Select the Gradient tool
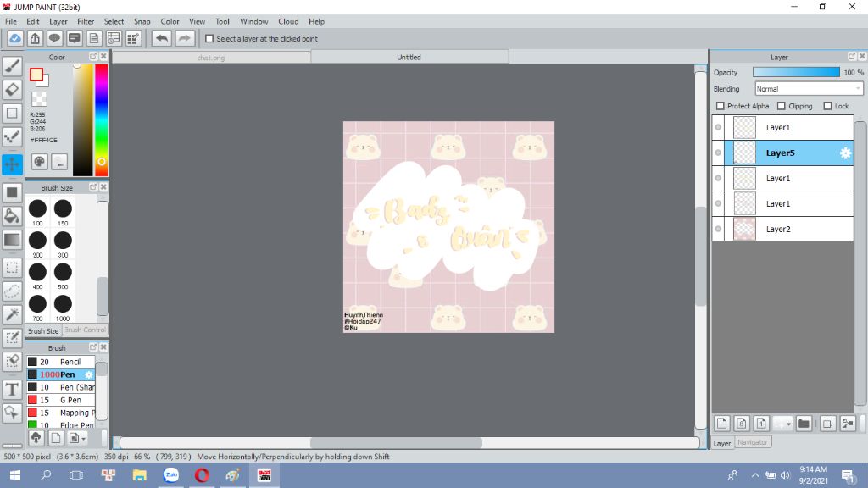This screenshot has width=868, height=488. coord(12,240)
